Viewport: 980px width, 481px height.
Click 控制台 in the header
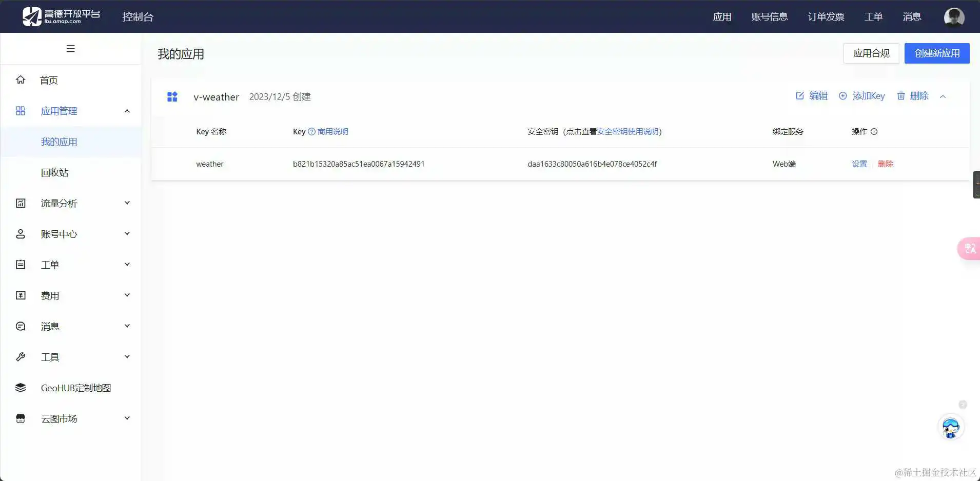[x=138, y=17]
